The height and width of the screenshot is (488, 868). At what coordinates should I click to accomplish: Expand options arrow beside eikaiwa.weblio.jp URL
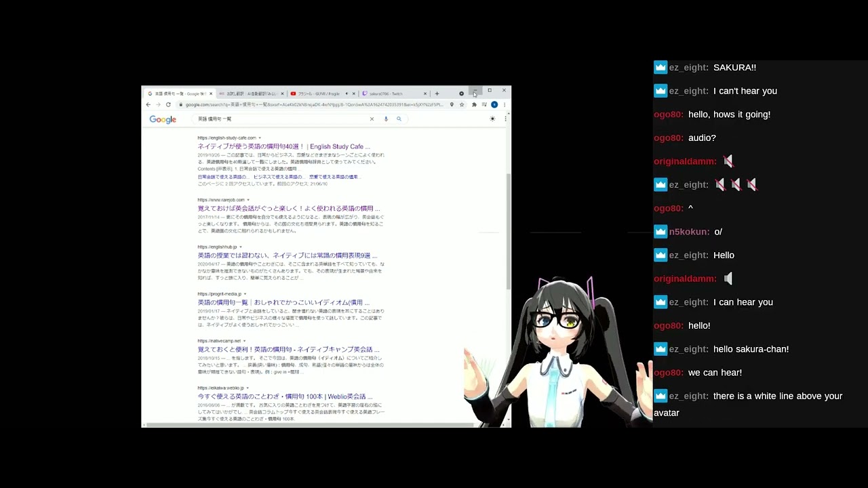(x=247, y=388)
